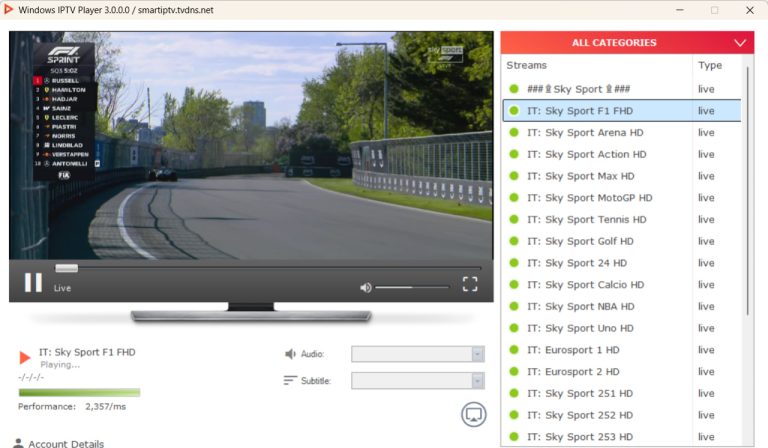Select IT: Sky Sport 251 HD stream
Image resolution: width=768 pixels, height=448 pixels.
[622, 393]
